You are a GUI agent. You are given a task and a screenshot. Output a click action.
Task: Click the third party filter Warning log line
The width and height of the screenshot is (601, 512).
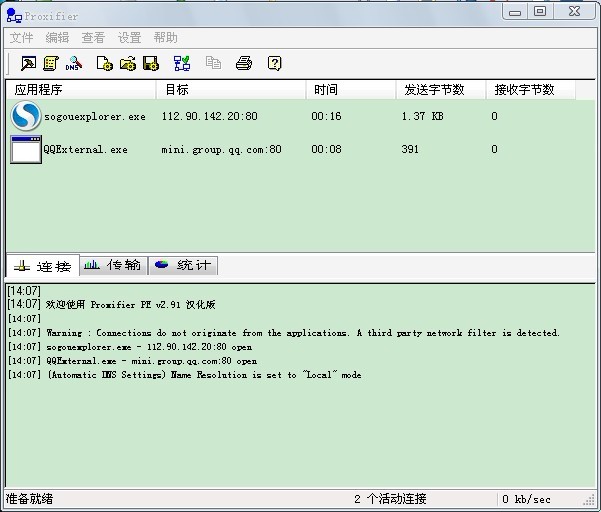tap(284, 333)
